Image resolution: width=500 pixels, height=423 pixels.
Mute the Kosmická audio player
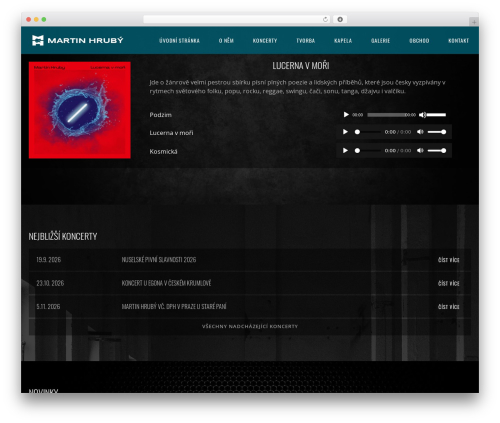click(x=420, y=151)
